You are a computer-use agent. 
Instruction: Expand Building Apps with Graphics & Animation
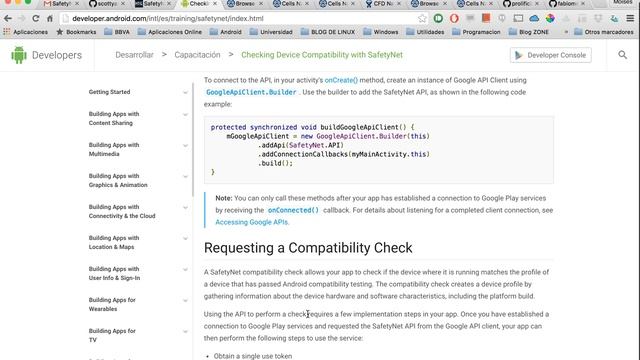coord(185,176)
